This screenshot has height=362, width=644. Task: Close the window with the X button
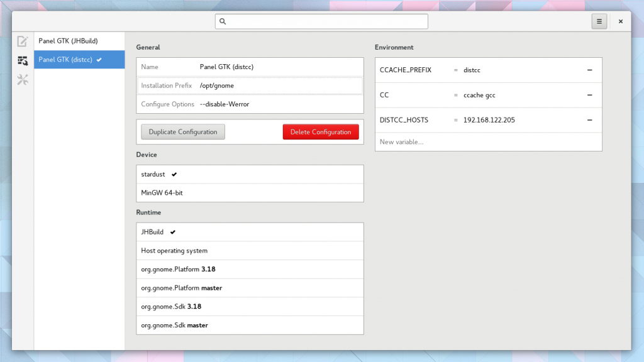tap(621, 21)
